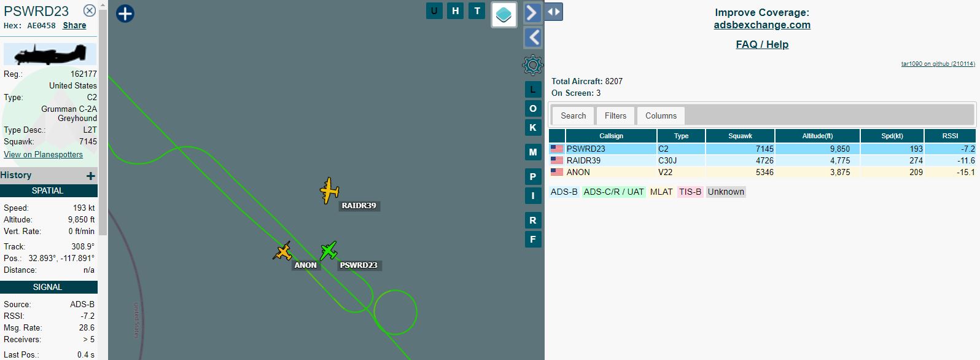Sort table by RSSI column
980x360 pixels.
coord(950,136)
